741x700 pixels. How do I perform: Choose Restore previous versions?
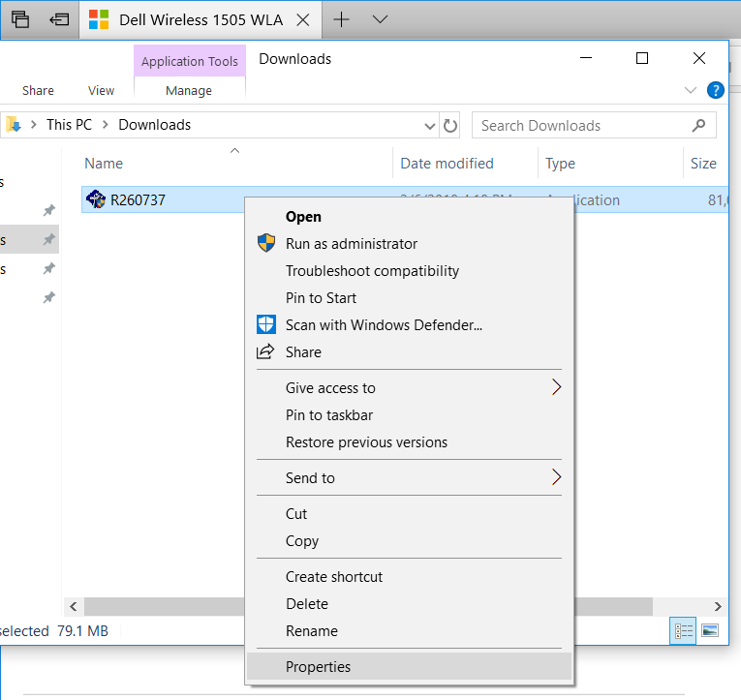(409, 442)
